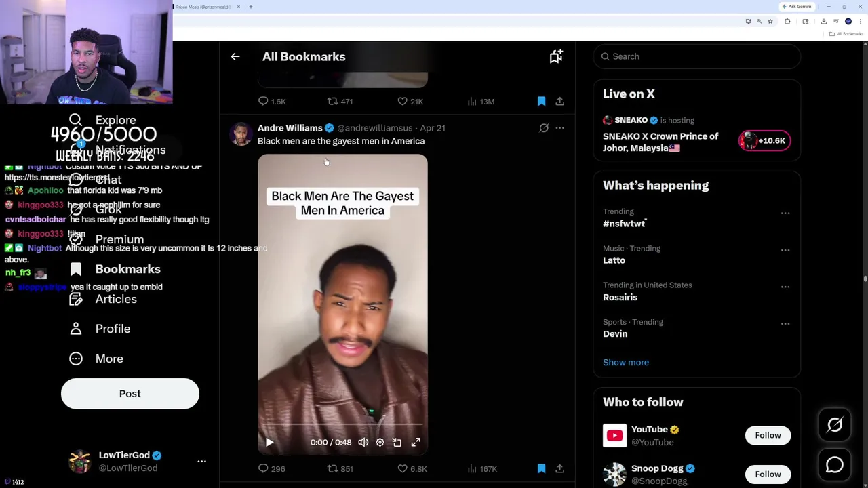This screenshot has height=488, width=868.
Task: Click the Apr 21 post timestamp
Action: [433, 128]
